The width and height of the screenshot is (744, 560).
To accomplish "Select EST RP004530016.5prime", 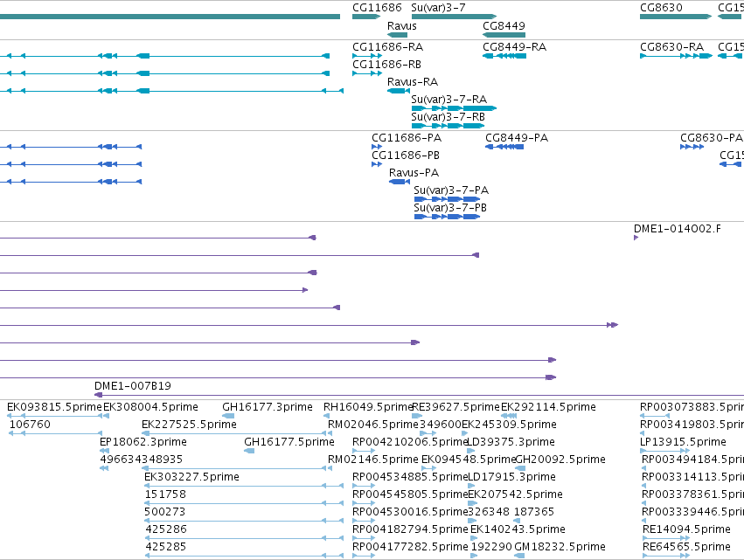I will pos(364,521).
